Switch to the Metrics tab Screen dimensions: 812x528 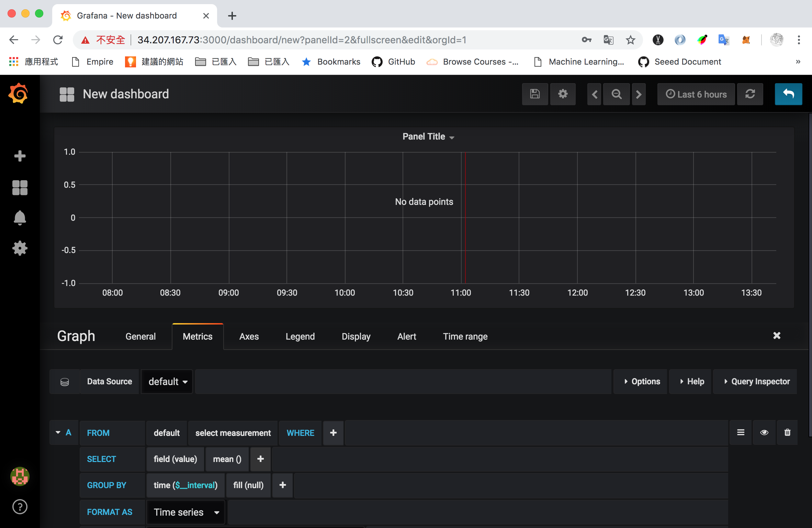[198, 336]
